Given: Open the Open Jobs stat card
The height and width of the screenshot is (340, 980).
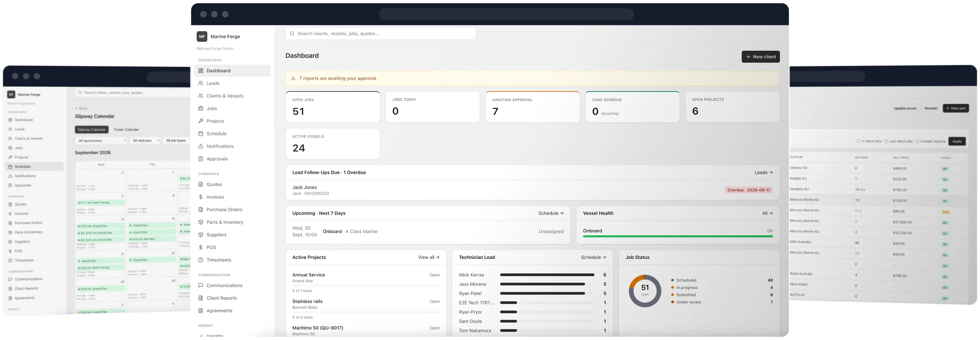Looking at the screenshot, I should click(x=332, y=107).
